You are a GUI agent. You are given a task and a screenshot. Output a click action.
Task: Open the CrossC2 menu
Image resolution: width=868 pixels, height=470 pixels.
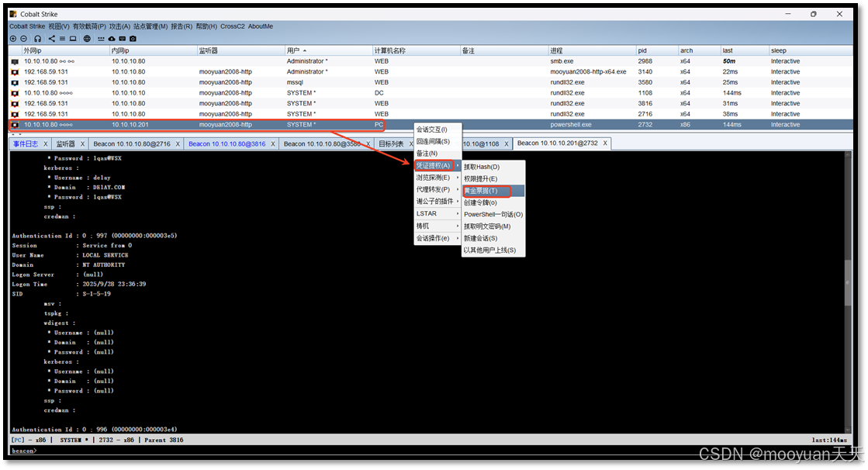coord(232,26)
